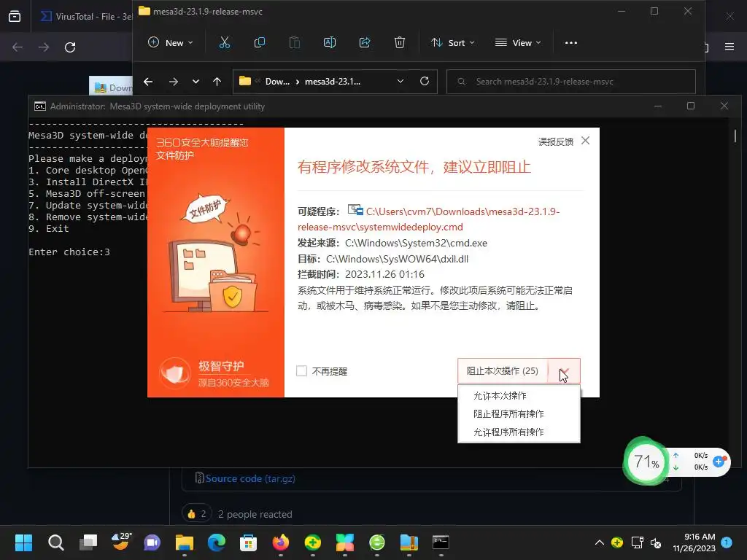Open Source code (tar.gz) link
Viewport: 747px width, 560px height.
tap(250, 478)
